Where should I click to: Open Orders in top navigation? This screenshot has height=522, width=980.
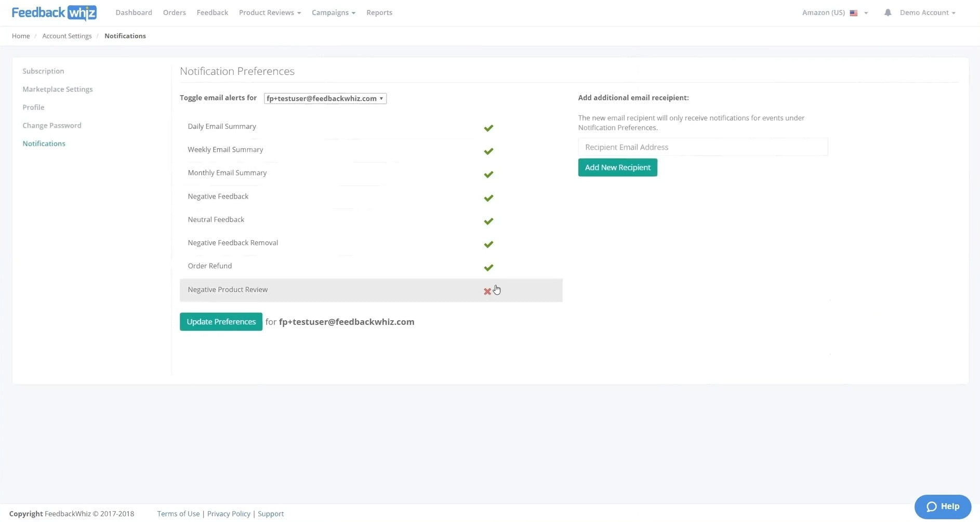pos(174,12)
